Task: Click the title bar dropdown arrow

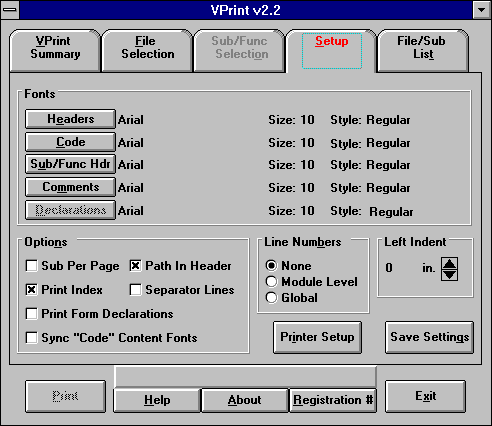Action: 481,10
